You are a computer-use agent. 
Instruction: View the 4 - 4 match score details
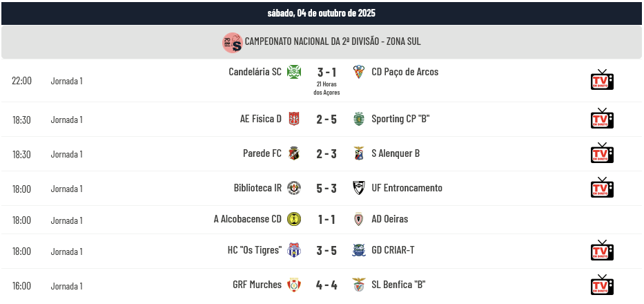326,285
